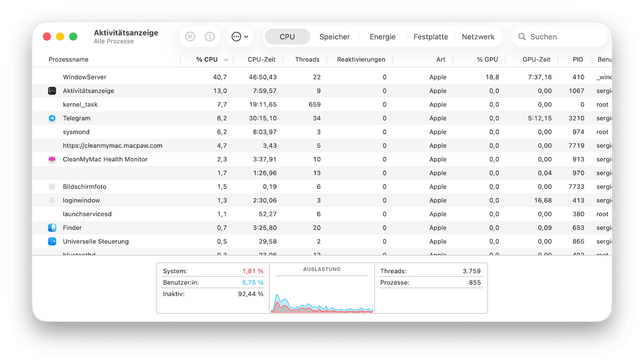This screenshot has width=644, height=364.
Task: Click the Finder process icon
Action: [52, 228]
